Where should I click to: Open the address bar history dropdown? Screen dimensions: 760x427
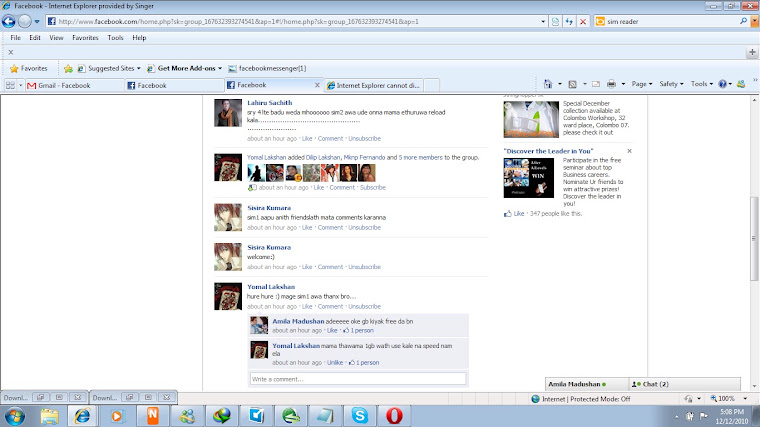(x=543, y=21)
